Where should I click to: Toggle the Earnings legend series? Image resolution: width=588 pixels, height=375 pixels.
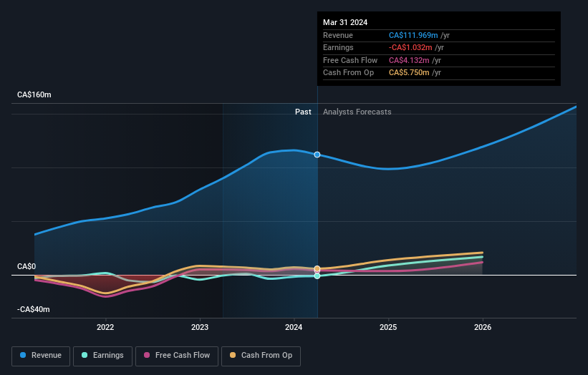click(x=102, y=356)
